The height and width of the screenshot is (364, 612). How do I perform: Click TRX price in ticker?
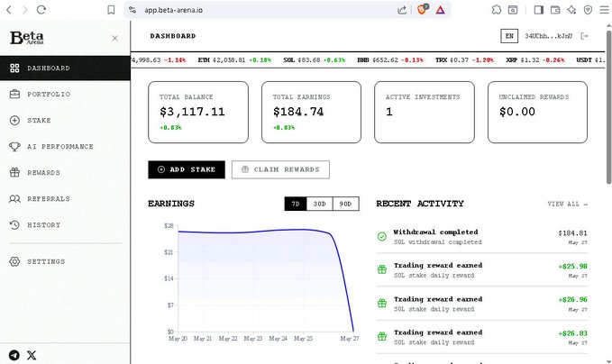pyautogui.click(x=464, y=60)
